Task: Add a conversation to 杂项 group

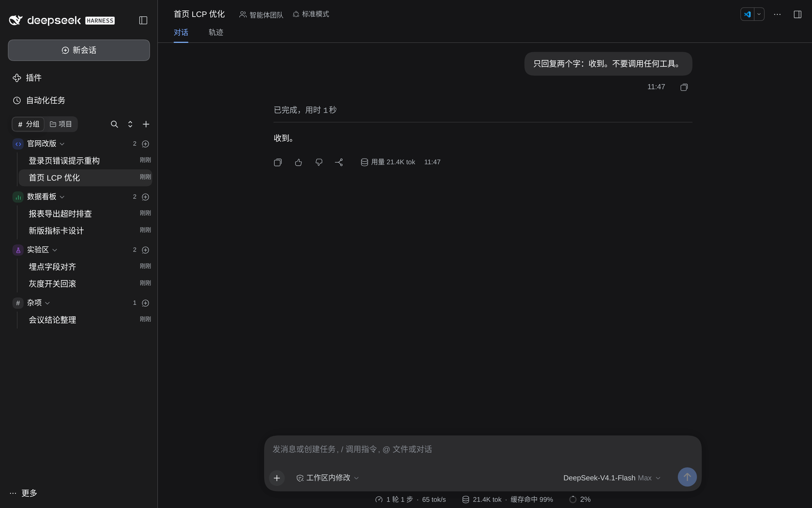Action: pos(145,303)
